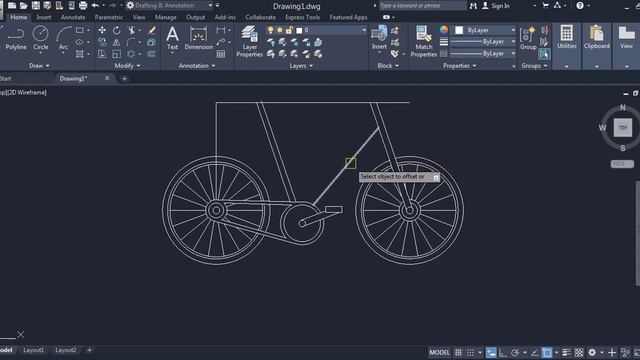Viewport: 640px width, 360px height.
Task: Select the Arc drawing tool
Action: click(x=63, y=38)
